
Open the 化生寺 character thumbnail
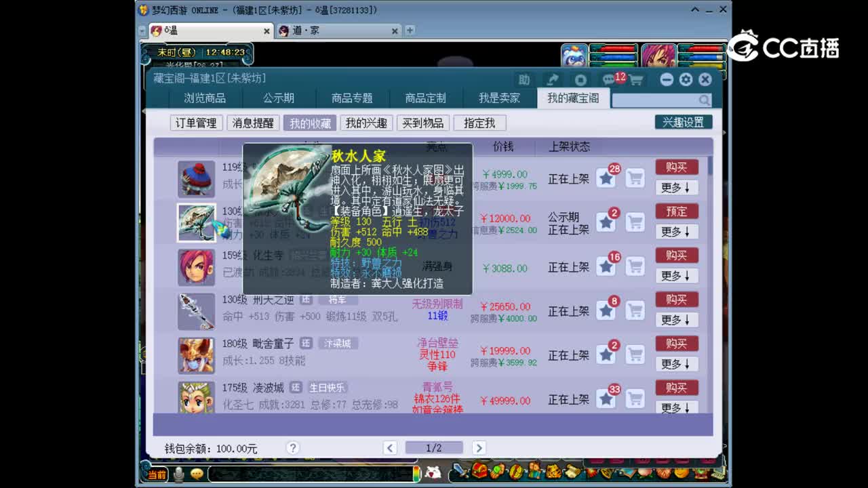tap(197, 267)
